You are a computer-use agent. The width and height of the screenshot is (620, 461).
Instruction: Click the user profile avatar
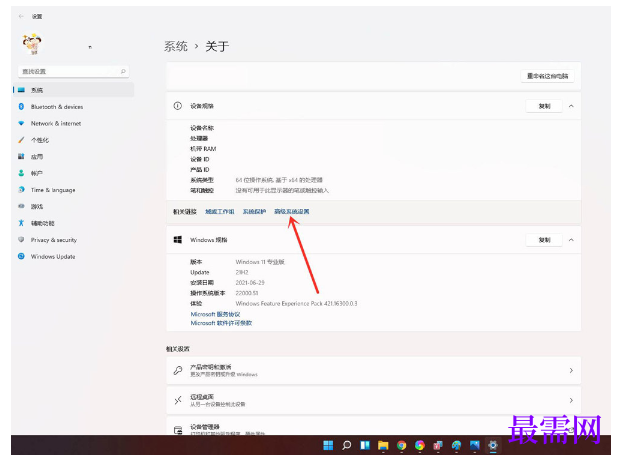32,44
